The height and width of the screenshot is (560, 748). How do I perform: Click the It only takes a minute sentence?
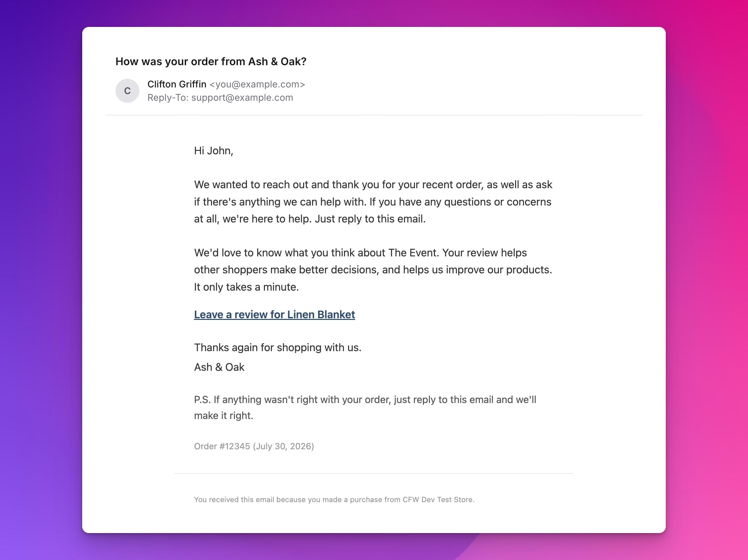[246, 287]
